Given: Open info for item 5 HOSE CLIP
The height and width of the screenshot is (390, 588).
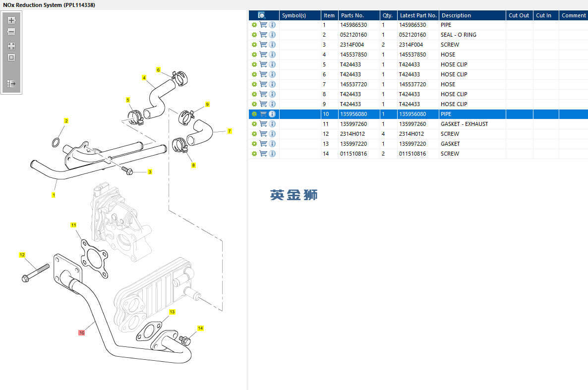Looking at the screenshot, I should [272, 64].
